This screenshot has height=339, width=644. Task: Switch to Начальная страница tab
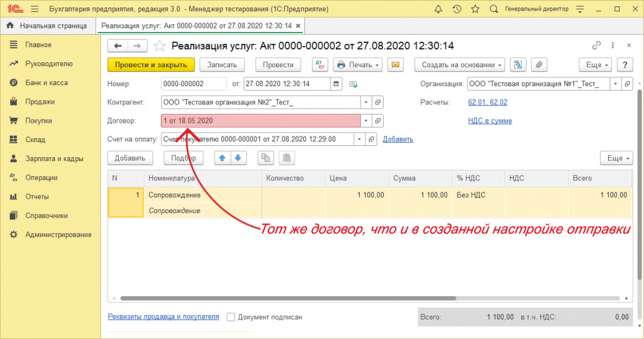coord(48,26)
